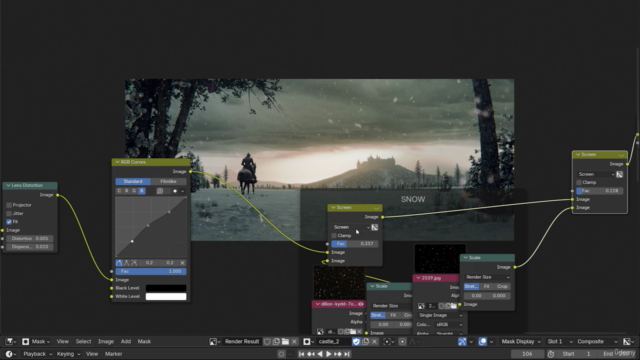Reset RGB Curves view with circle icon

160,191
